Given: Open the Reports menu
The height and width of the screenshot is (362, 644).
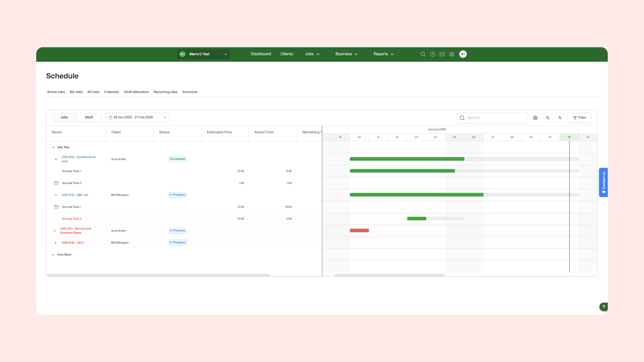Looking at the screenshot, I should point(383,54).
